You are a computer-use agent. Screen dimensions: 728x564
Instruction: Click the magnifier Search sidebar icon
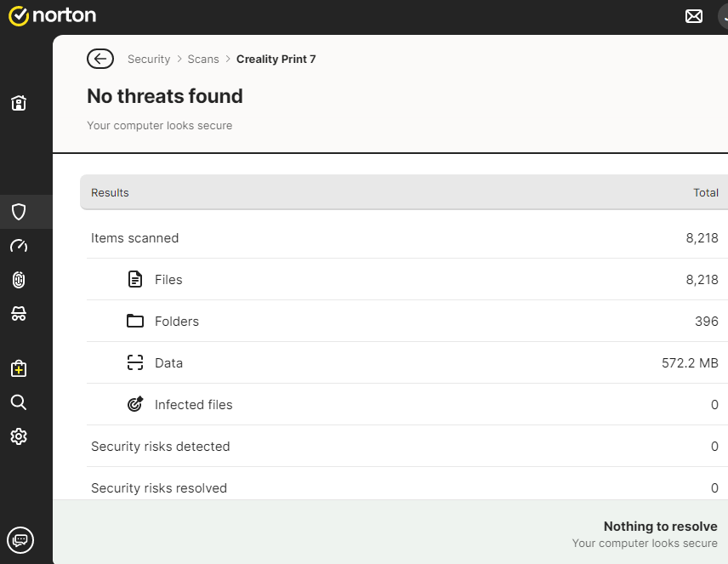(19, 402)
